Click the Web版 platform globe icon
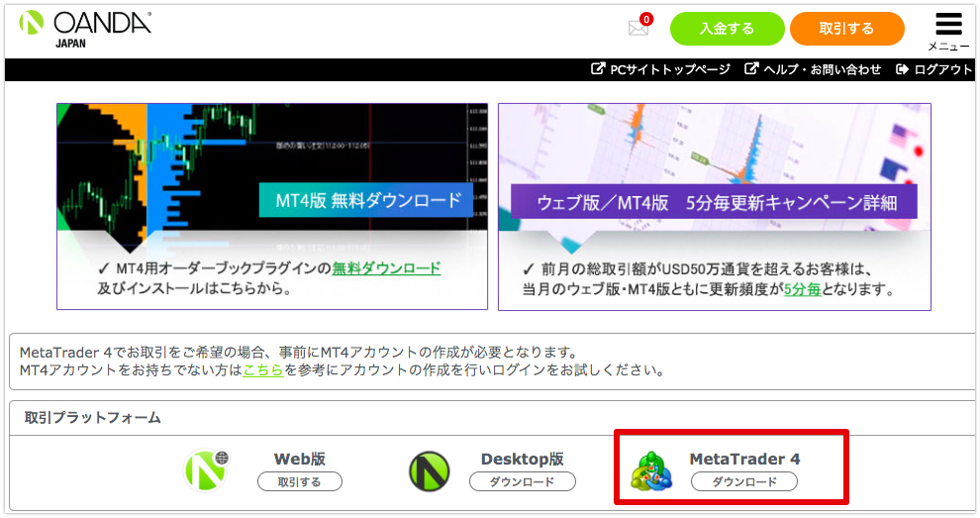Screen dimensions: 980x518 point(207,470)
